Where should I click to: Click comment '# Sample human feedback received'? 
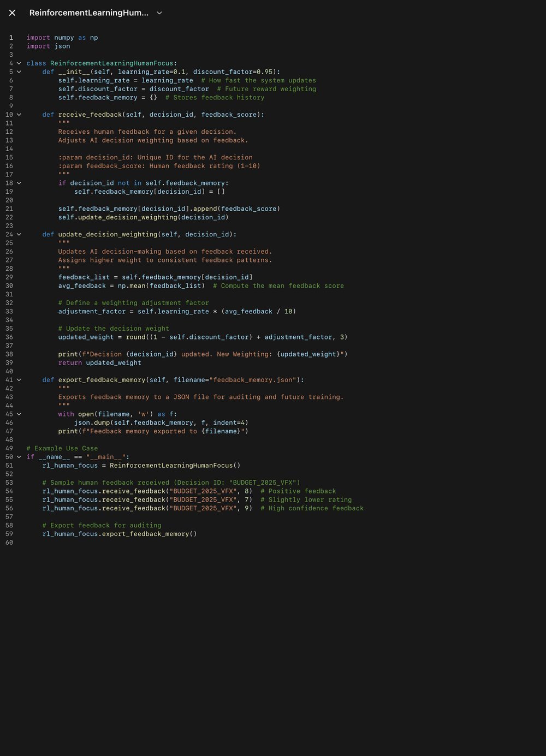[x=171, y=483]
